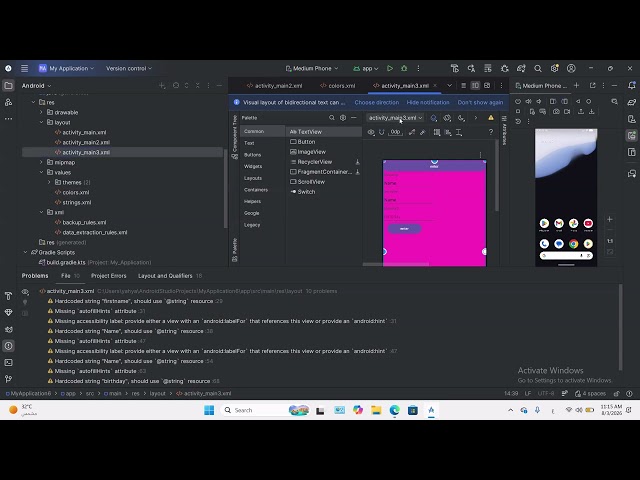Click Hide notification link
The height and width of the screenshot is (480, 640).
point(428,102)
